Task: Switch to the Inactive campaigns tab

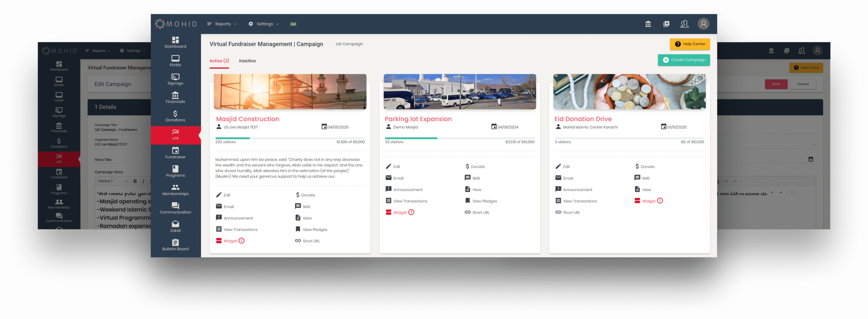Action: [247, 61]
